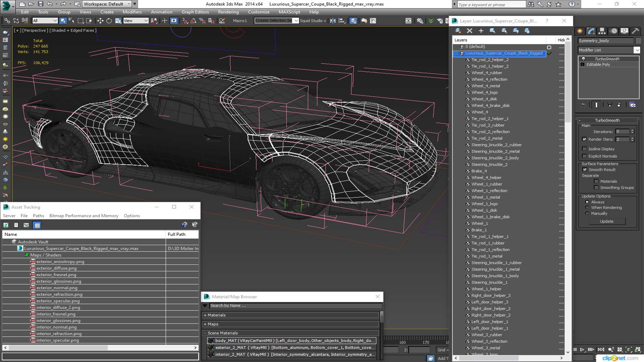Open the Workspace: Default dropdown
This screenshot has height=362, width=644.
pyautogui.click(x=107, y=4)
